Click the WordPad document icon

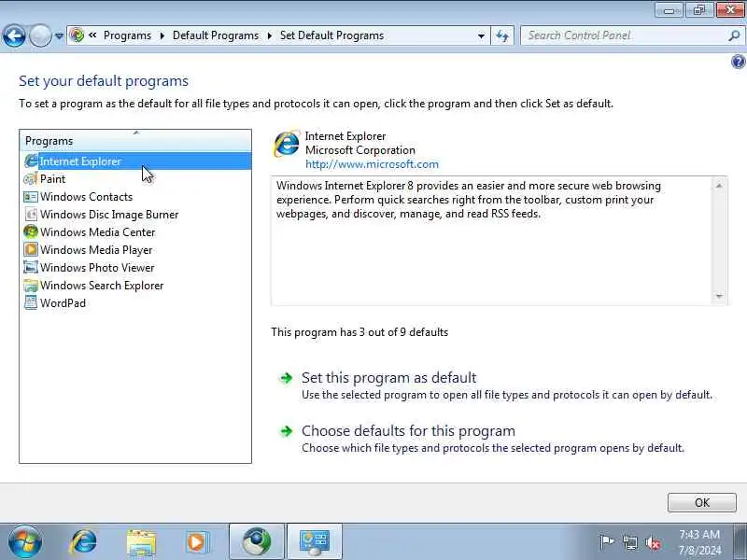31,302
